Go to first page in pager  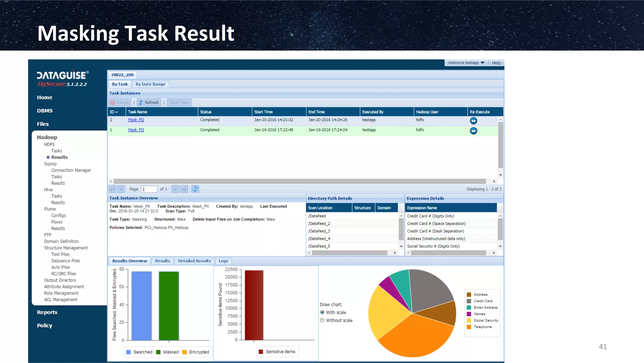point(112,189)
